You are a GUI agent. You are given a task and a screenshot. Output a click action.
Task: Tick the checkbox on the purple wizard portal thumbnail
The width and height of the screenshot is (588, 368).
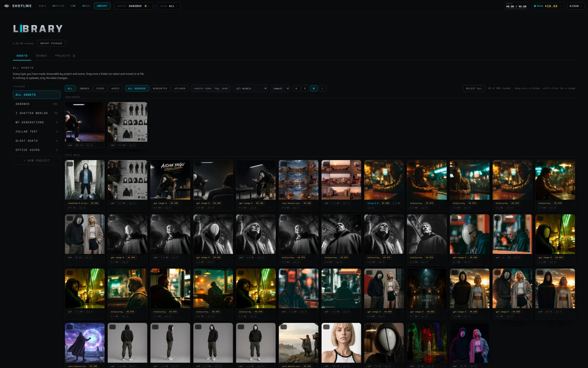pyautogui.click(x=70, y=327)
